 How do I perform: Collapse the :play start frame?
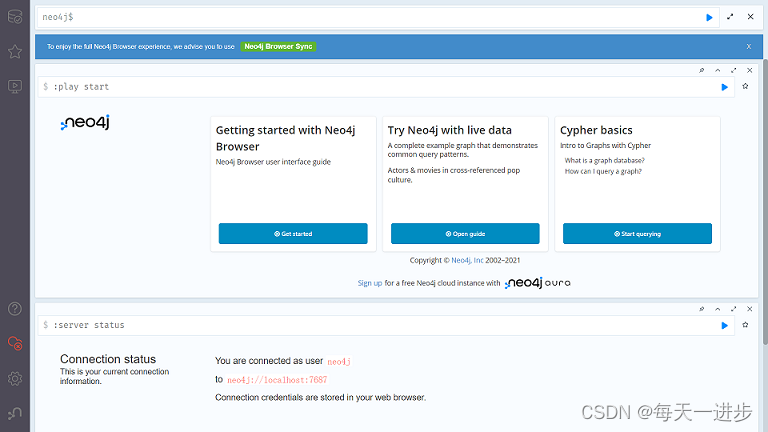tap(718, 71)
